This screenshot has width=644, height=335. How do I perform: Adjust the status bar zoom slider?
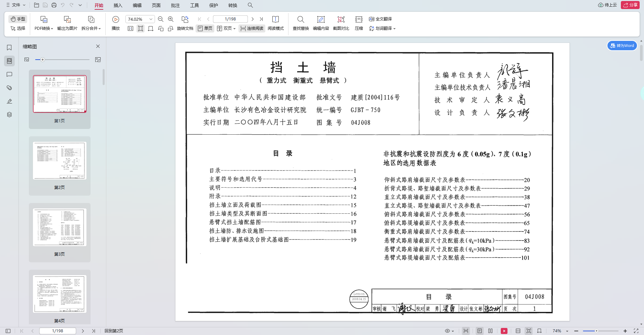tap(597, 331)
